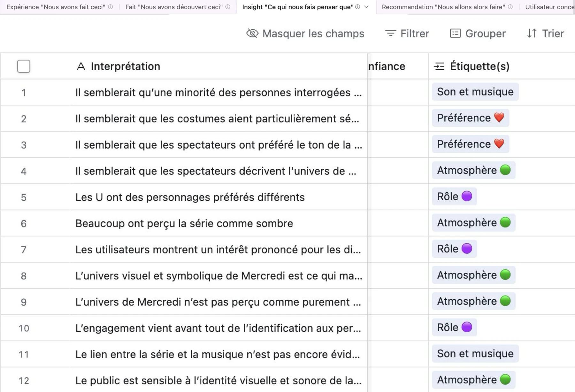This screenshot has width=575, height=392.
Task: Click the Trier sort arrows icon
Action: pos(532,33)
